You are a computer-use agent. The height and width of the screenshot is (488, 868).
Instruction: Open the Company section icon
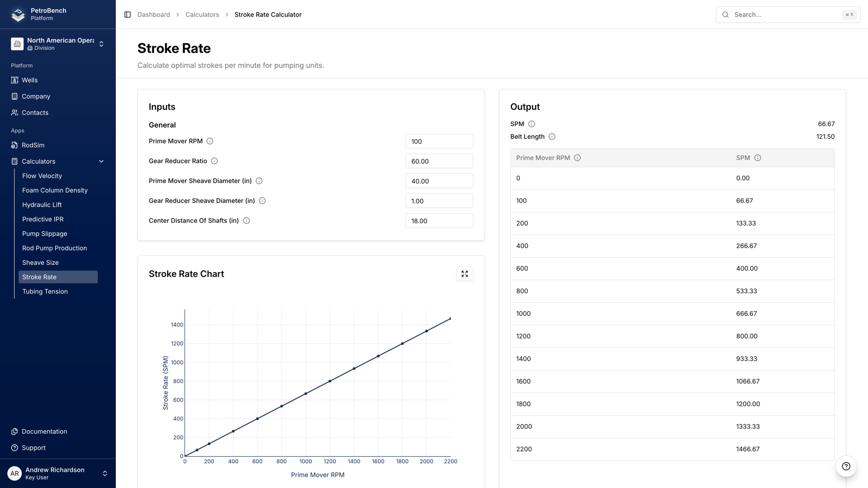point(14,96)
